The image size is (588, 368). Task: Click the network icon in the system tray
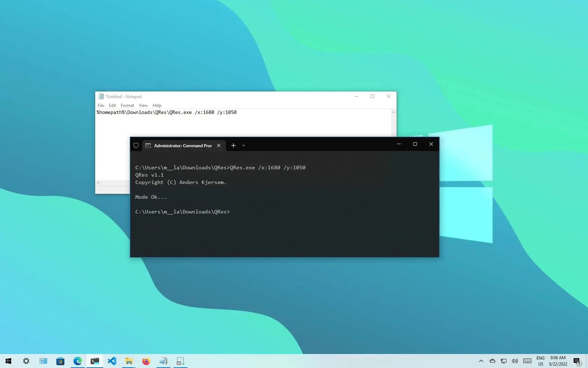(x=504, y=361)
